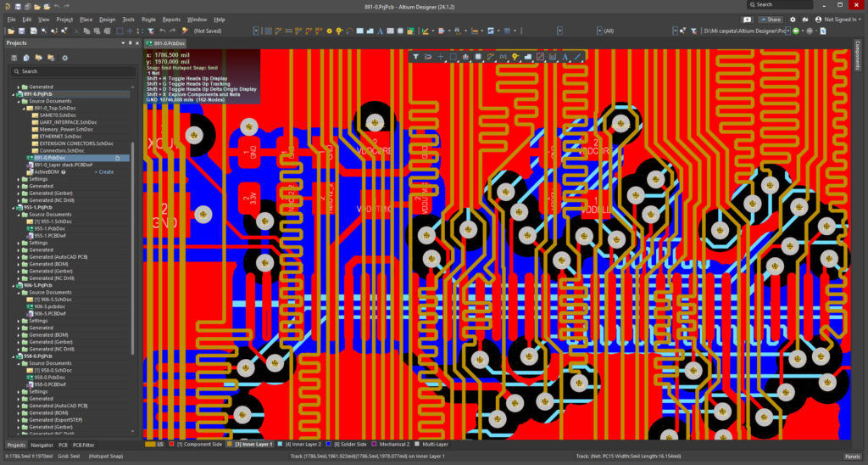
Task: Pin the Projects panel with the pin icon
Action: (130, 42)
